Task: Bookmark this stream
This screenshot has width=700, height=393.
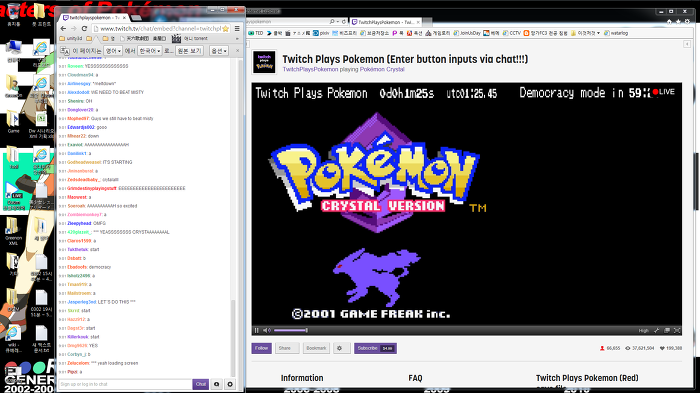Action: tap(316, 348)
